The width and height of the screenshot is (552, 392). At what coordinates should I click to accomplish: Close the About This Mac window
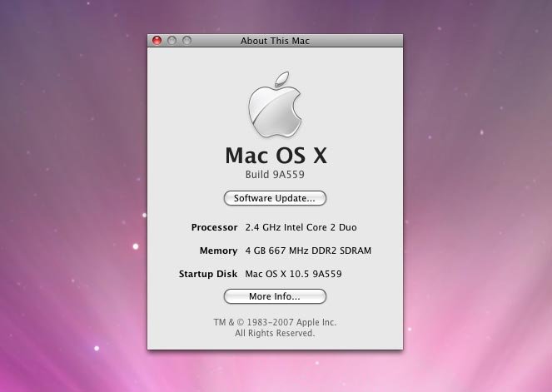157,41
